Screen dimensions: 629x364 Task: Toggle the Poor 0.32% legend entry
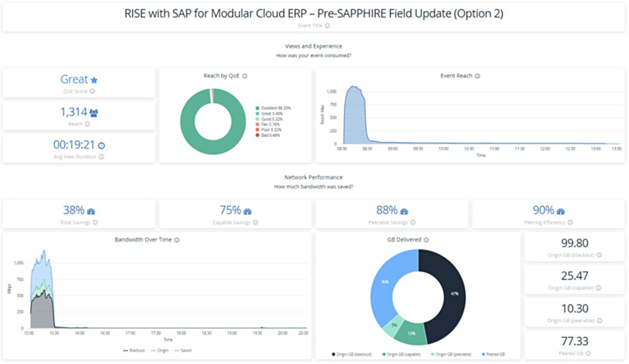coord(268,130)
